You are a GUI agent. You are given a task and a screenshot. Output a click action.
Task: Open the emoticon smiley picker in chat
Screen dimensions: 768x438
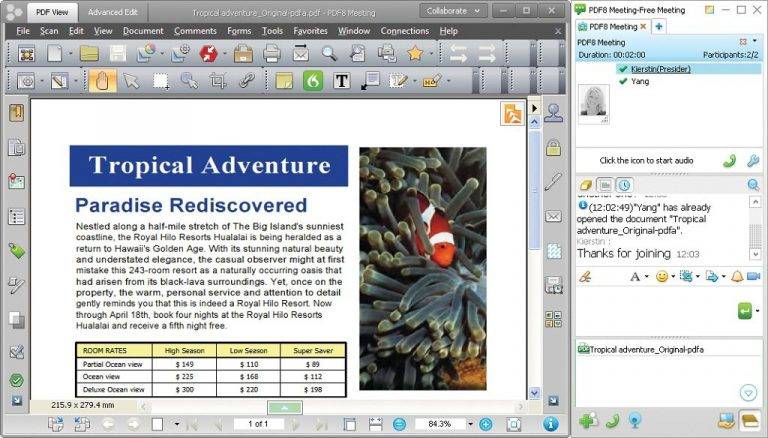tap(662, 276)
